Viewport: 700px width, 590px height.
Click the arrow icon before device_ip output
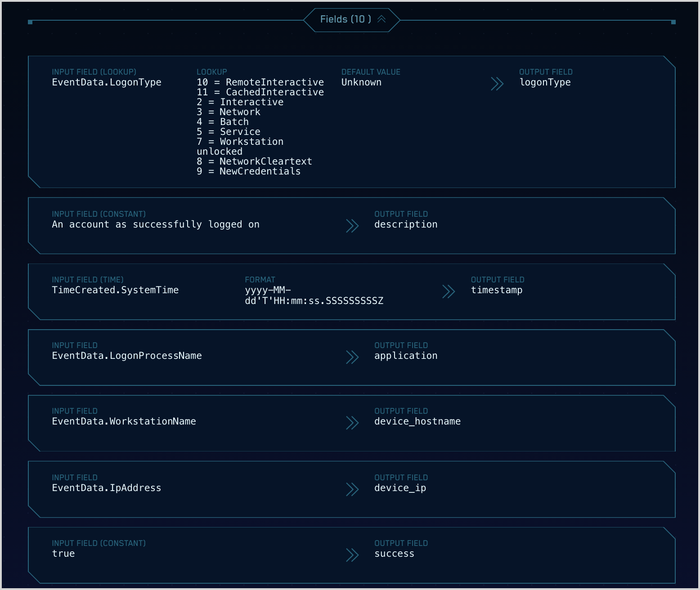pos(352,489)
